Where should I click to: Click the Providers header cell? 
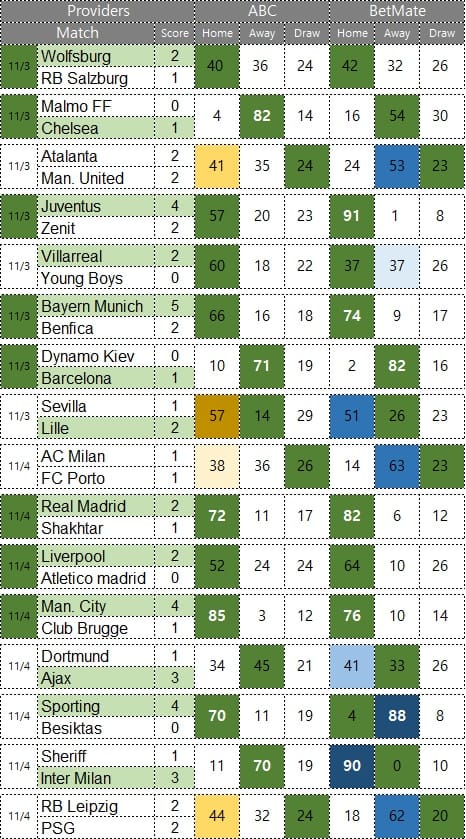97,11
